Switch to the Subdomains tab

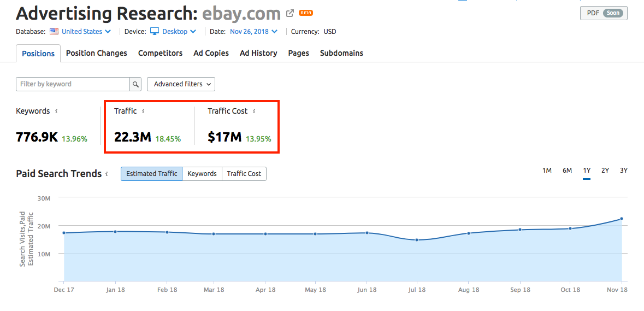(341, 53)
